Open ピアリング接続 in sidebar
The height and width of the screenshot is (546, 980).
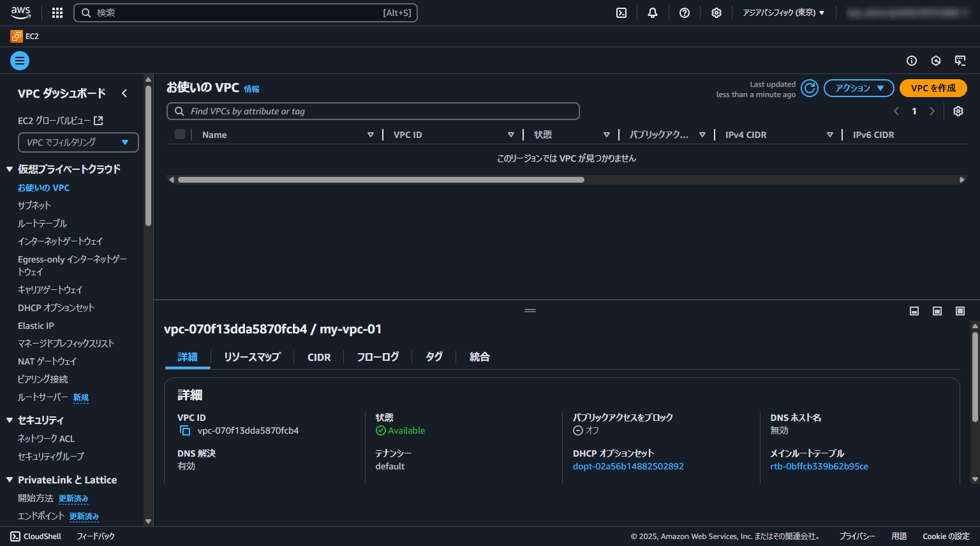[x=43, y=379]
